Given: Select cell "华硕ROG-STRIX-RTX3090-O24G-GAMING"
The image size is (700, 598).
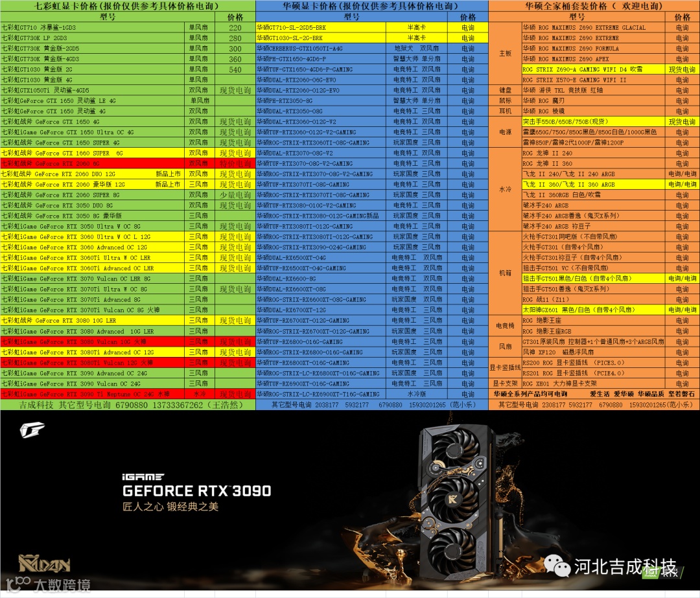Looking at the screenshot, I should pyautogui.click(x=321, y=247).
